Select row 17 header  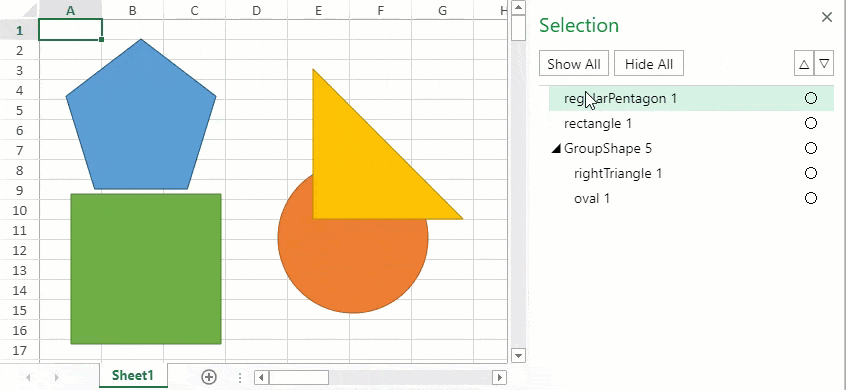tap(19, 351)
